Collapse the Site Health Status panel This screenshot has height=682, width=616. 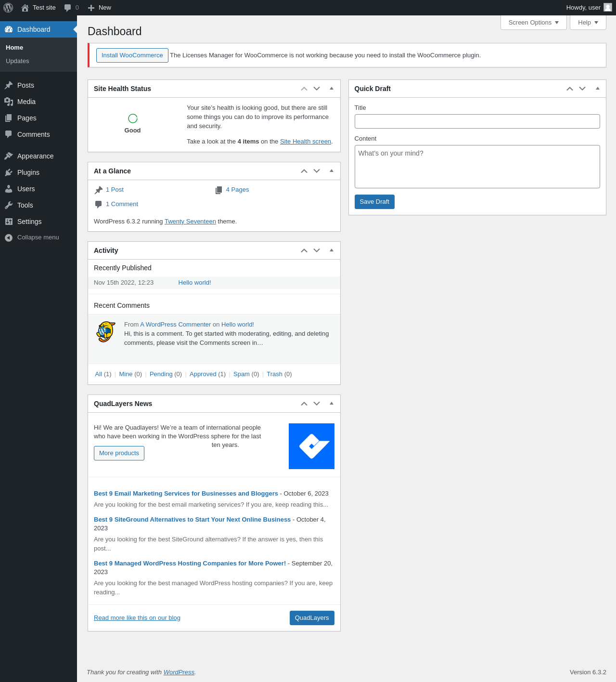coord(332,89)
